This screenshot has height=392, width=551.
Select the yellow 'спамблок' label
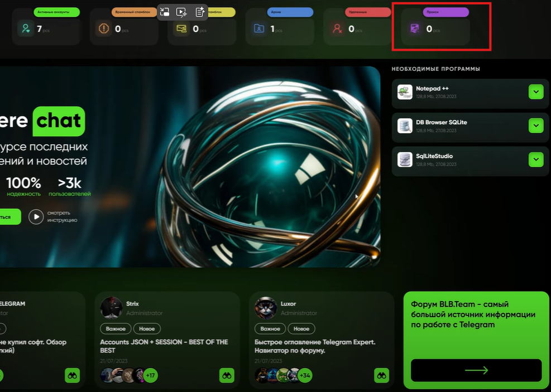221,12
